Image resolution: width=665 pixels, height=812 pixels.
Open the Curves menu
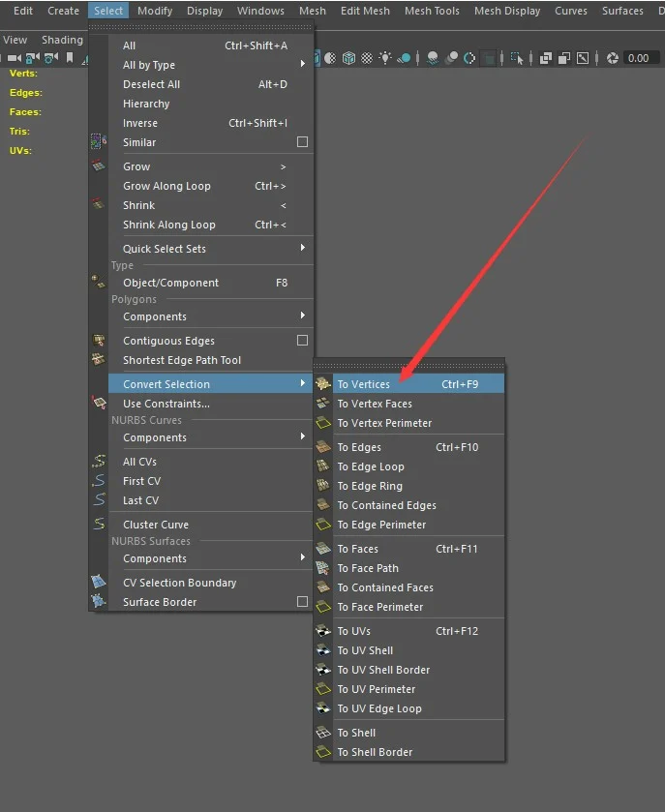tap(571, 11)
